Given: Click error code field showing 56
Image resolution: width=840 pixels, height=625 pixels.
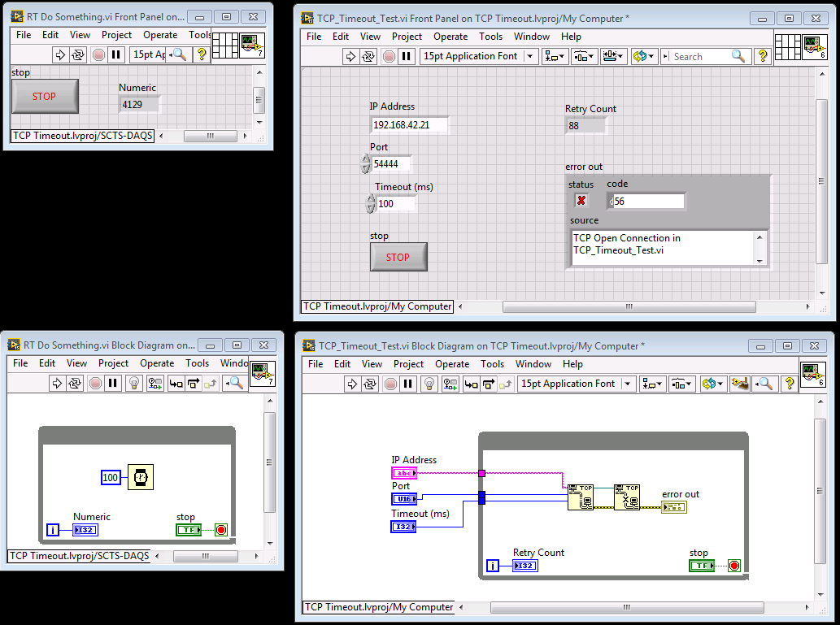Looking at the screenshot, I should (649, 202).
